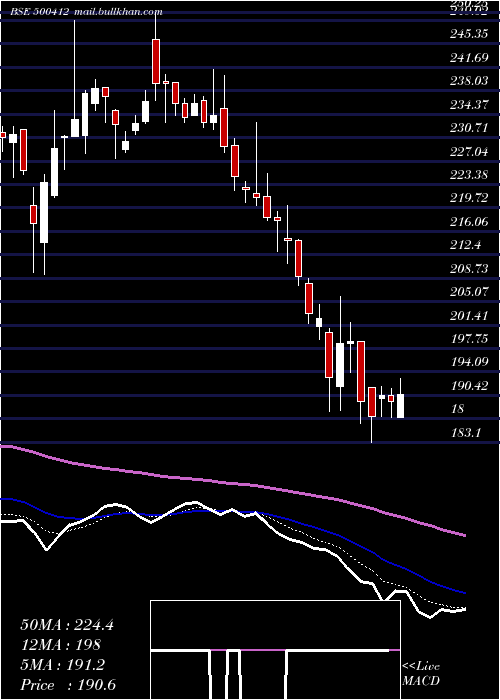The image size is (500, 700).
Task: Click the mail.bullkhan.com watermark text
Action: click(x=117, y=12)
